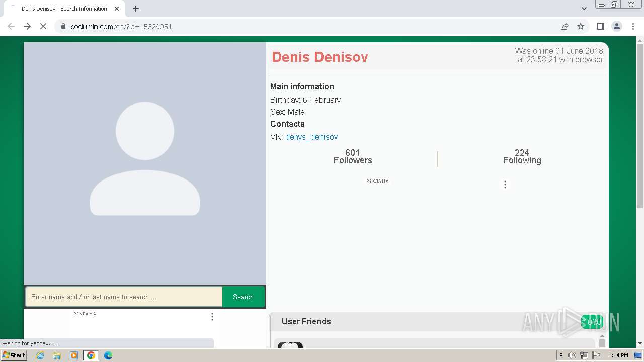Click the first friend thumbnail

(x=290, y=345)
